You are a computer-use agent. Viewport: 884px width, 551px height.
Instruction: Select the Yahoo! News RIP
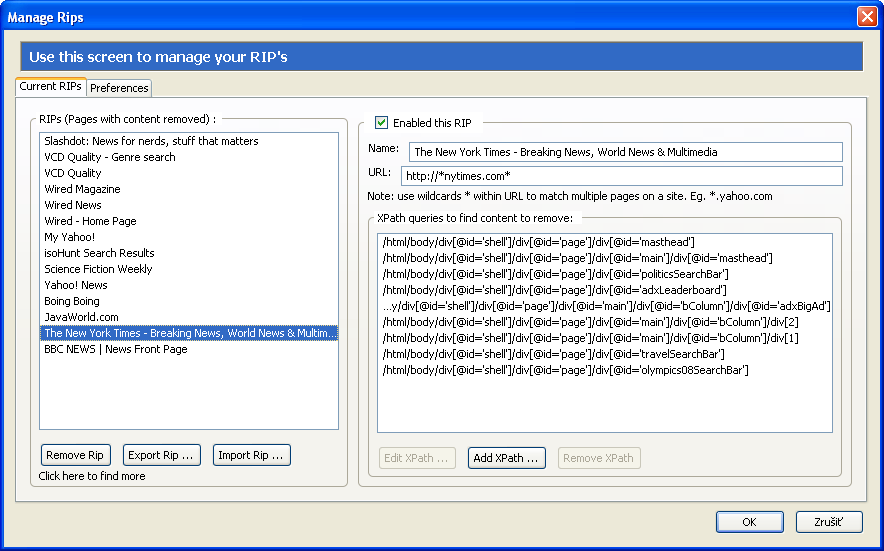click(189, 285)
